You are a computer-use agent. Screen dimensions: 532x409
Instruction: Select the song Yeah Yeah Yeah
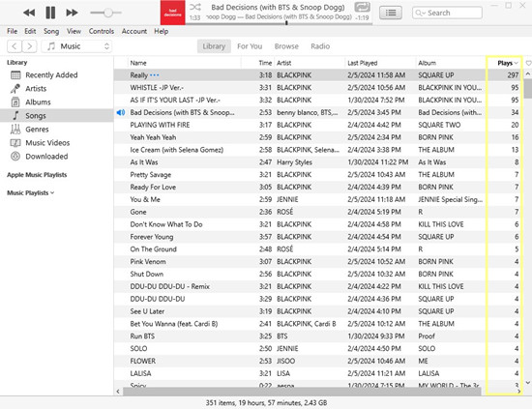(x=153, y=137)
